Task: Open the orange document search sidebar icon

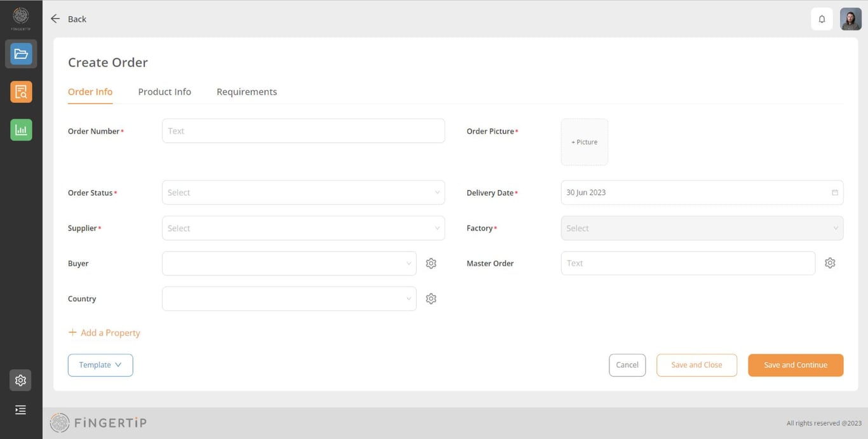Action: tap(21, 92)
